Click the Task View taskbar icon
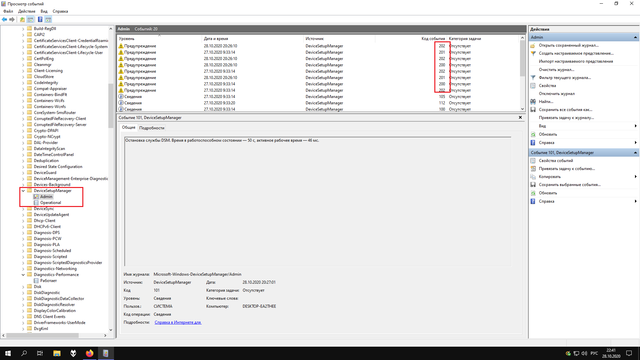Image resolution: width=640 pixels, height=360 pixels. click(40, 353)
